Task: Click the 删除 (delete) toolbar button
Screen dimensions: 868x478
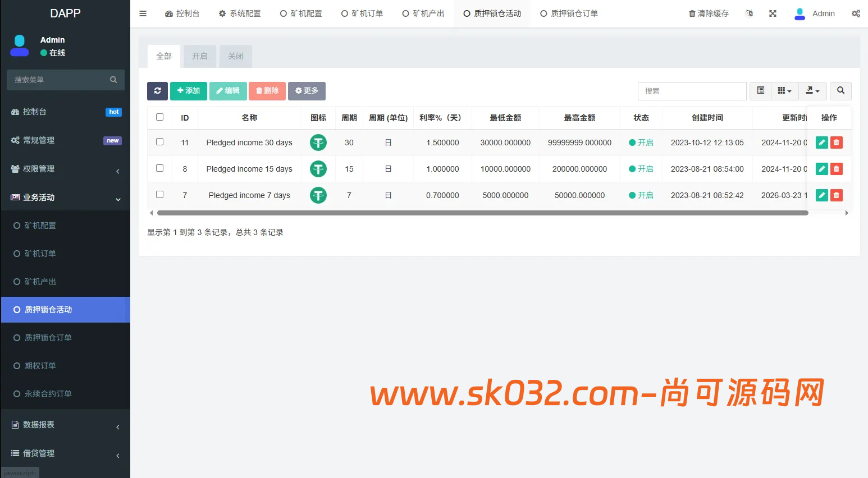Action: coord(267,91)
